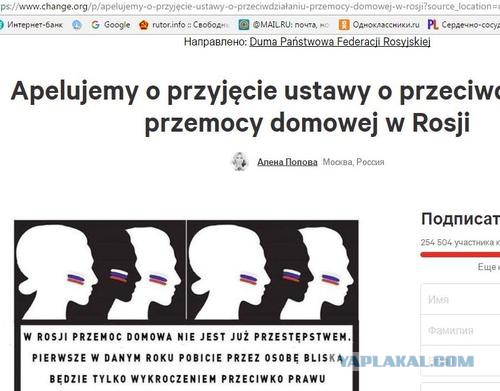The image size is (500, 391).
Task: Click the rutor.info favicon icon
Action: 144,24
